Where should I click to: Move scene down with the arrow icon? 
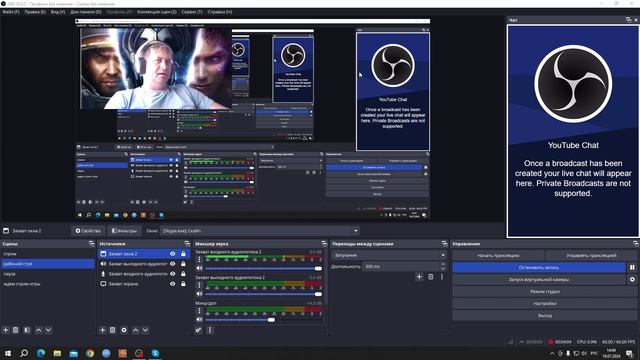[x=48, y=330]
